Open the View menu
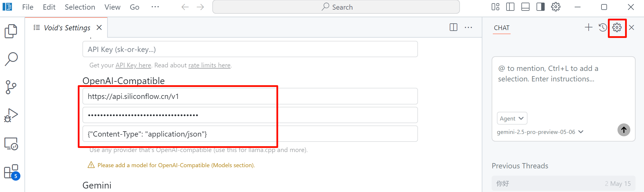Viewport: 644px width, 192px height. [112, 7]
